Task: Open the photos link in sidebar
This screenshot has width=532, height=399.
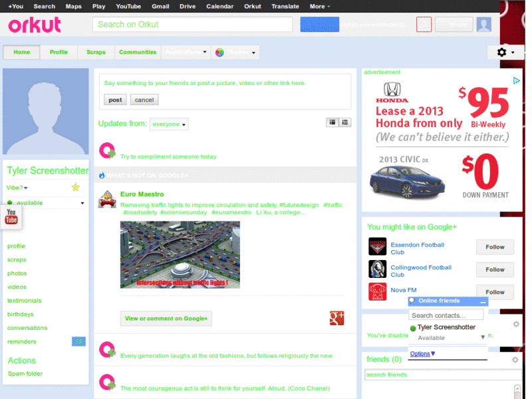Action: click(17, 273)
